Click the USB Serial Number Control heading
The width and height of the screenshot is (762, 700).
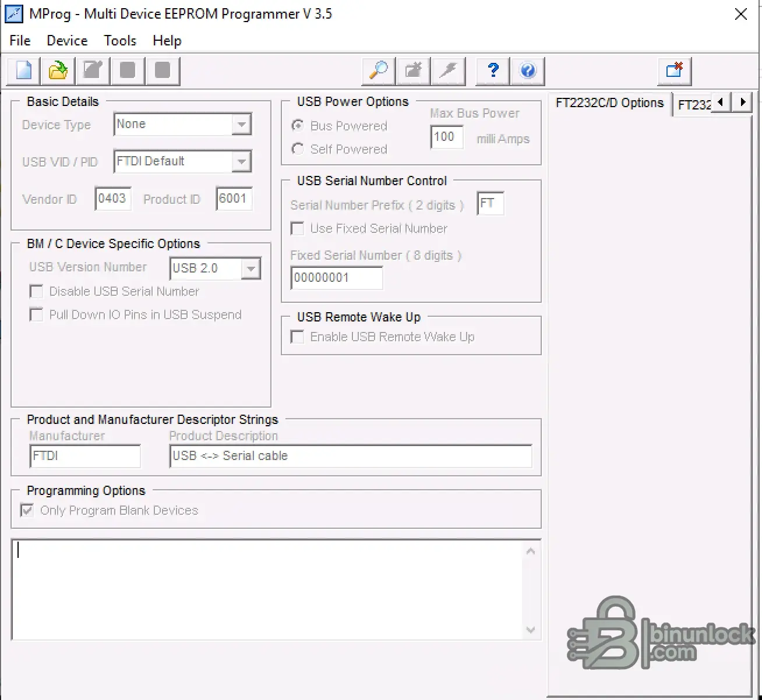tap(372, 181)
